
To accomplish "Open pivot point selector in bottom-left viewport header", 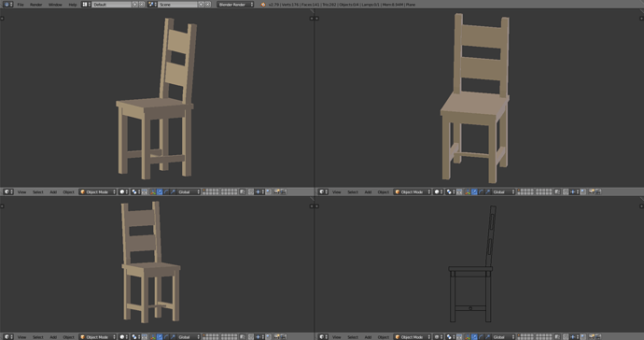I will pos(135,336).
